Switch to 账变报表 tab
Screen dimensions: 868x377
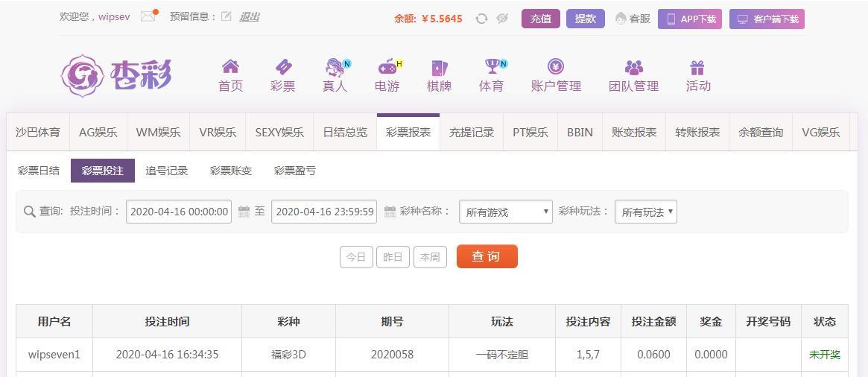click(x=634, y=133)
